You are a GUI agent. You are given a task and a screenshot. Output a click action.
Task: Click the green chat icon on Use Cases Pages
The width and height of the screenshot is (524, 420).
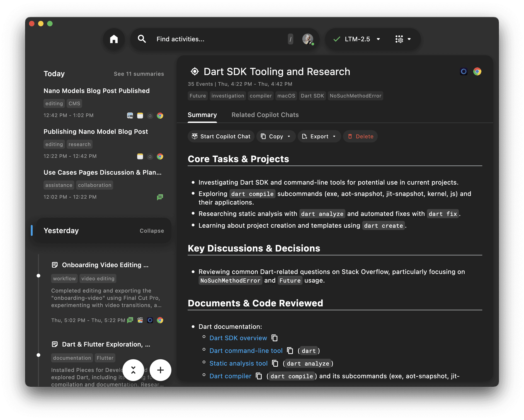tap(160, 197)
